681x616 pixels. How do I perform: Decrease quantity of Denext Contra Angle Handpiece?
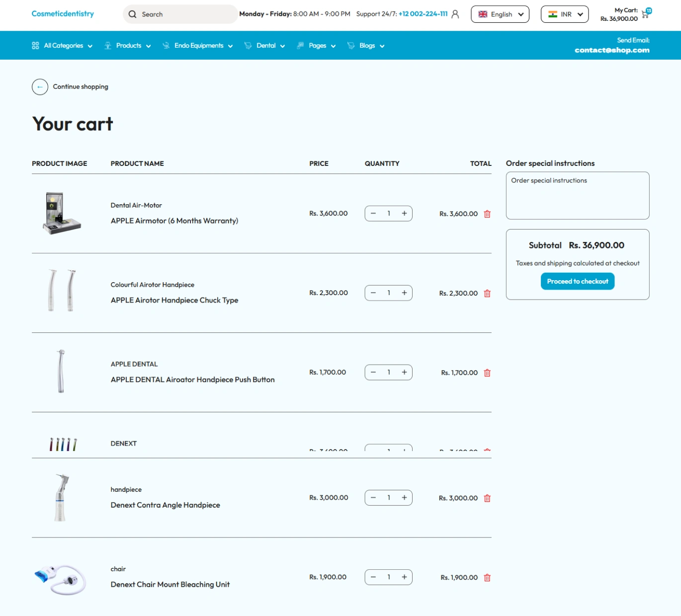(x=373, y=498)
